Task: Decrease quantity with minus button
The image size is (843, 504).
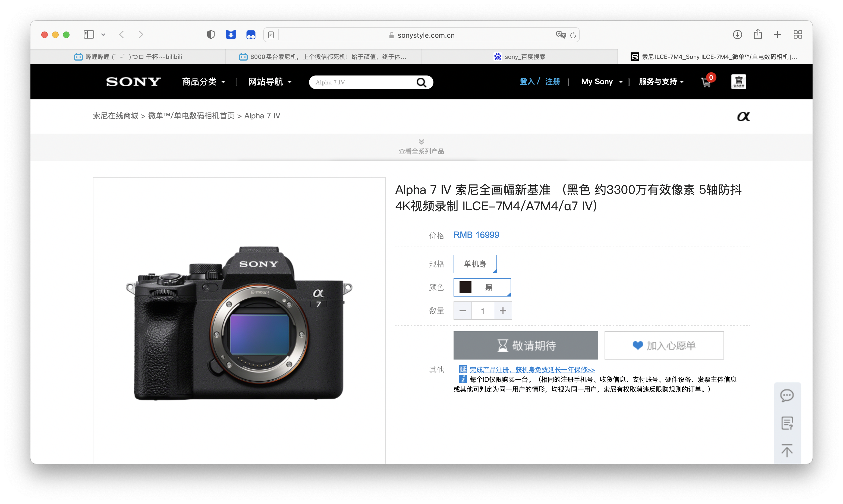Action: point(463,311)
